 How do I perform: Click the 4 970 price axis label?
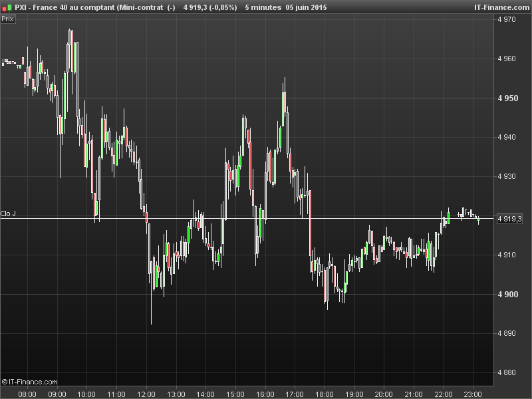(507, 20)
